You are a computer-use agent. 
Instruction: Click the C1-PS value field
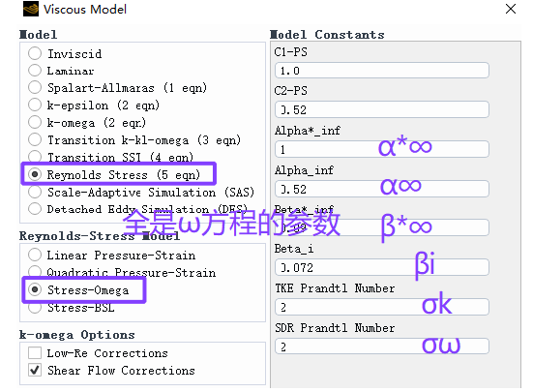(x=382, y=71)
